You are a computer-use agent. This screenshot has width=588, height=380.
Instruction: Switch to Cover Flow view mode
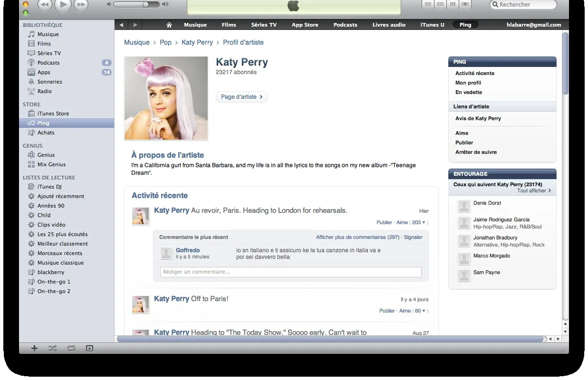(x=465, y=4)
